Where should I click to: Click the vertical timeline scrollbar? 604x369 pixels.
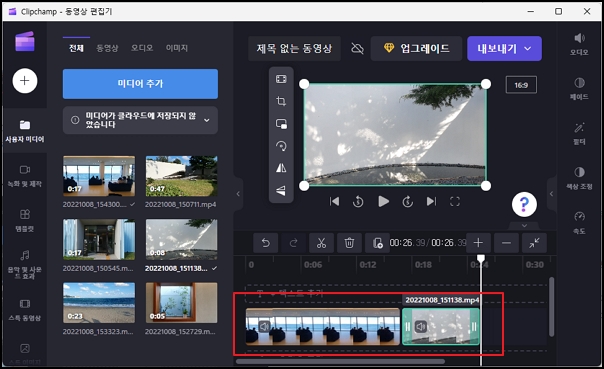[x=551, y=306]
